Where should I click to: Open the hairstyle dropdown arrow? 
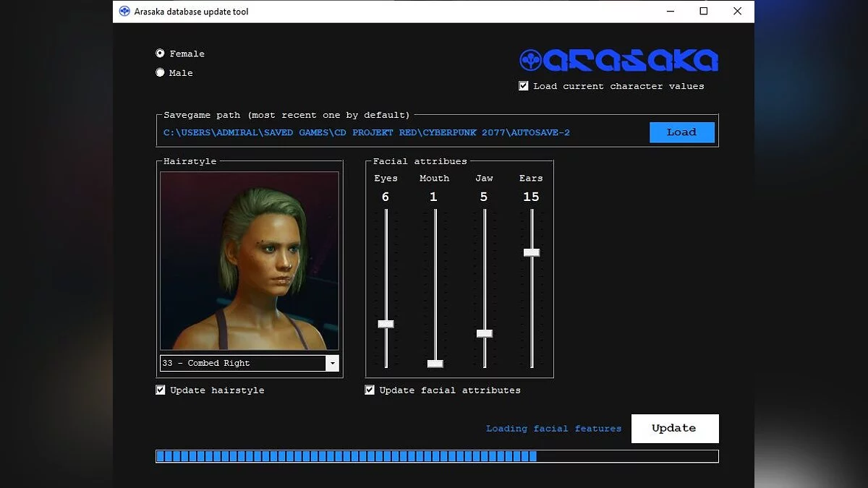click(x=332, y=363)
